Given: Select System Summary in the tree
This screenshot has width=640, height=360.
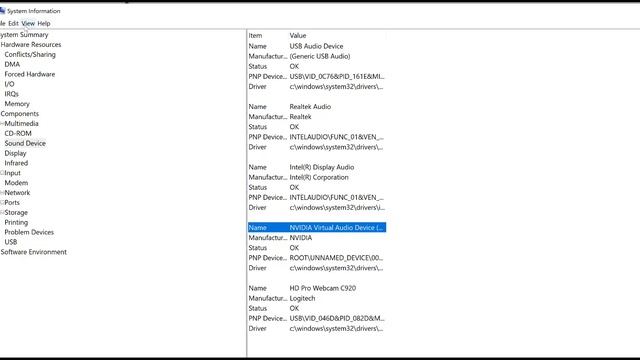Looking at the screenshot, I should click(24, 35).
